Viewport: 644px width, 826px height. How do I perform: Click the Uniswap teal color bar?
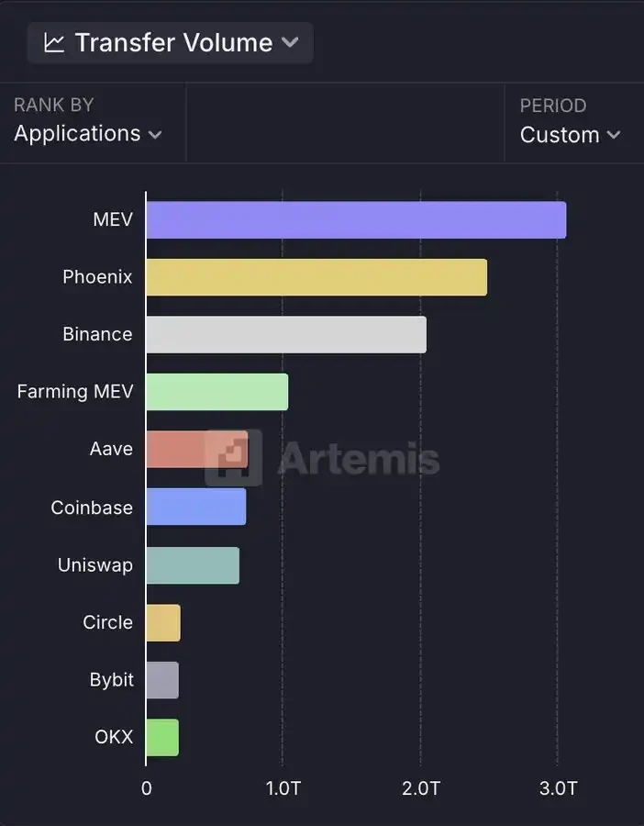coord(193,564)
